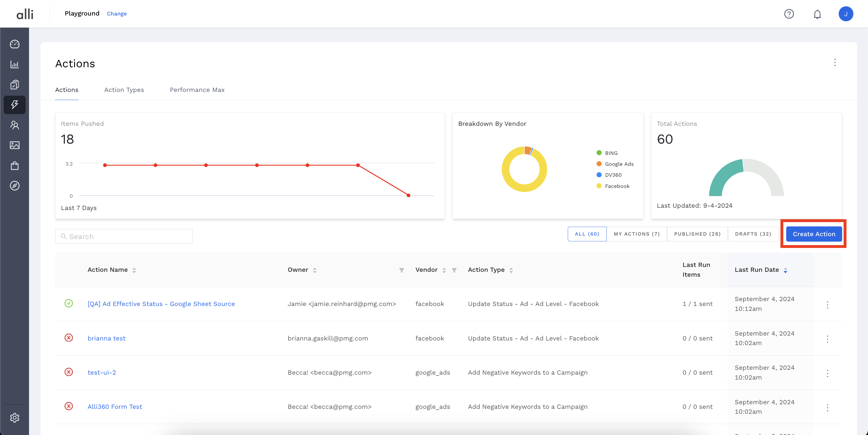Click the notifications bell icon
Viewport: 868px width, 435px height.
pyautogui.click(x=817, y=14)
